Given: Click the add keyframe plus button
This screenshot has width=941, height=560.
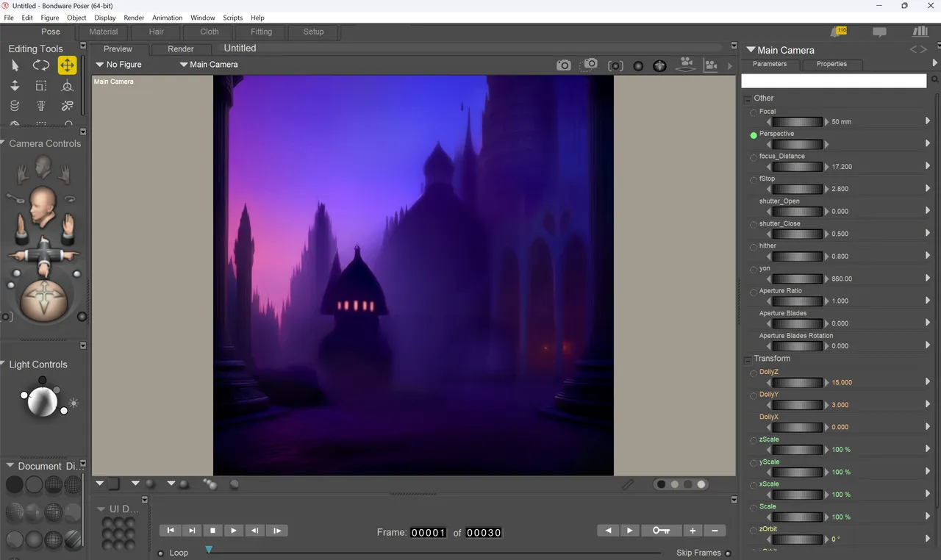Looking at the screenshot, I should [x=693, y=531].
